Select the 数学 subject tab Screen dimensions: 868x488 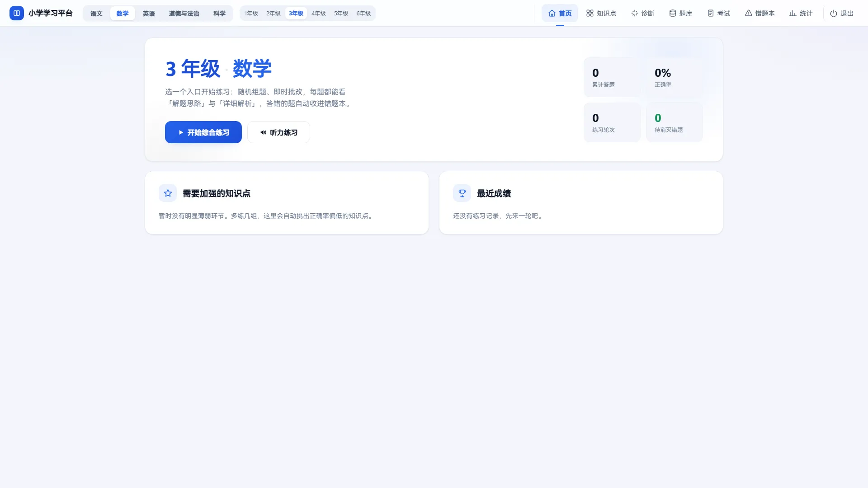[123, 13]
